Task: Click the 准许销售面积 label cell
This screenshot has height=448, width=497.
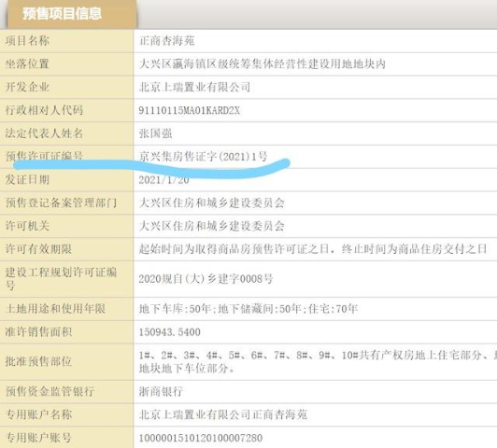Action: coord(66,332)
